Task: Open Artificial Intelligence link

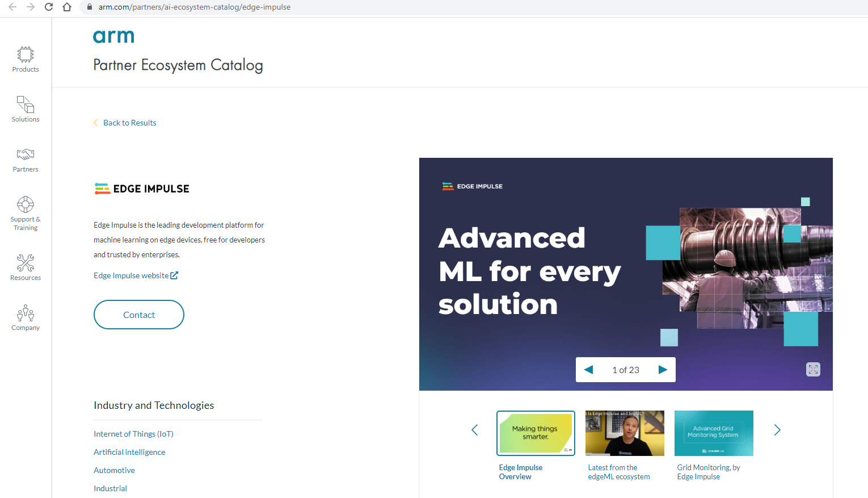Action: click(x=129, y=452)
